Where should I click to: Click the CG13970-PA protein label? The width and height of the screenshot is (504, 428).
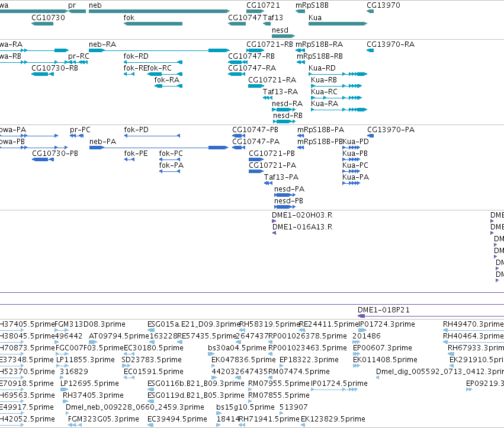pyautogui.click(x=391, y=130)
